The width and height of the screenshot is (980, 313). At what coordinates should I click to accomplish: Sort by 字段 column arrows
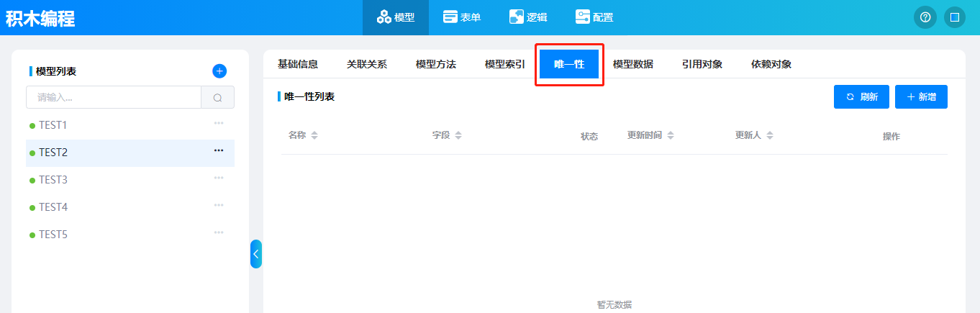pos(458,135)
